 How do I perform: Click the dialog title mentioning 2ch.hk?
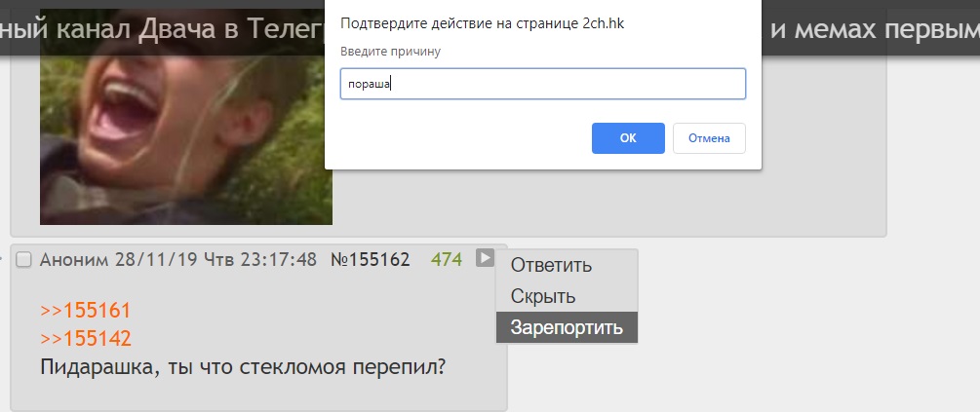(482, 23)
